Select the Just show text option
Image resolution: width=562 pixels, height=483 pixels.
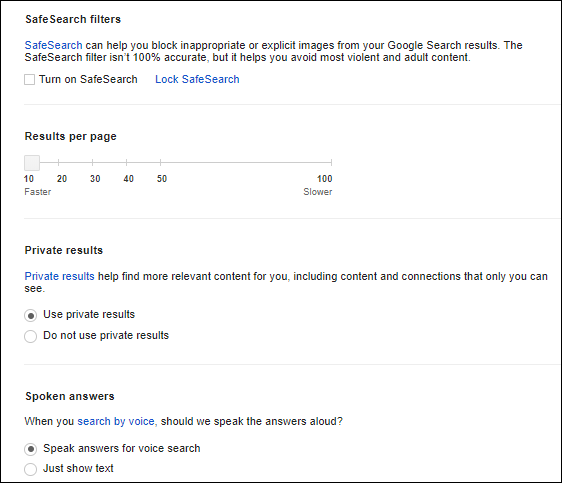[30, 469]
